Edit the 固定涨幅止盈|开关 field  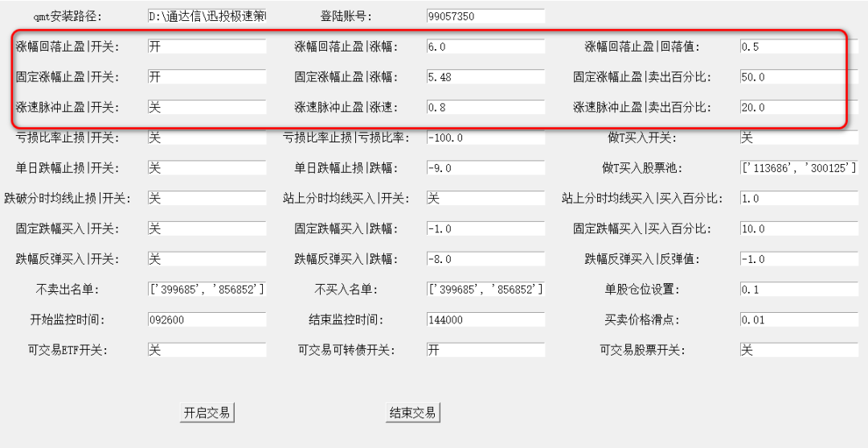[x=207, y=77]
